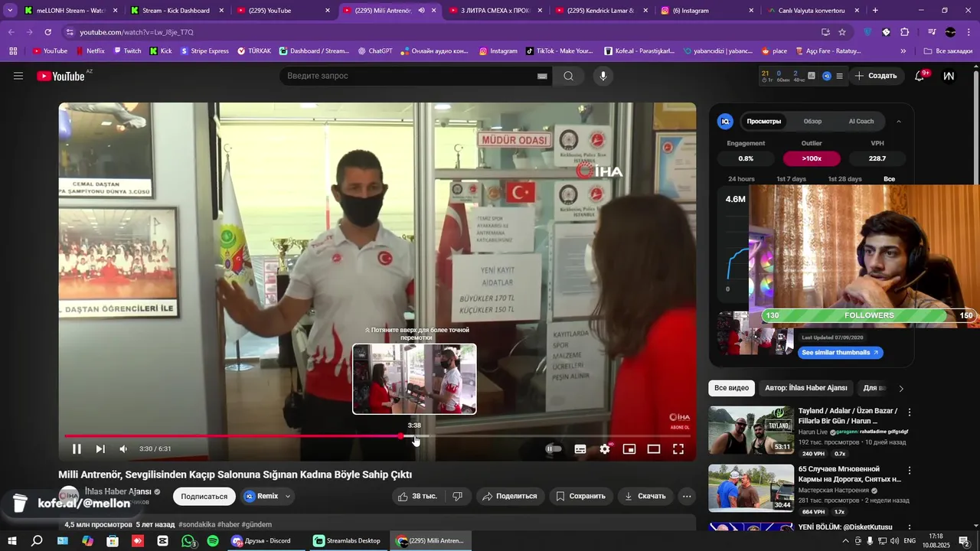Toggle theater mode view

(x=654, y=449)
